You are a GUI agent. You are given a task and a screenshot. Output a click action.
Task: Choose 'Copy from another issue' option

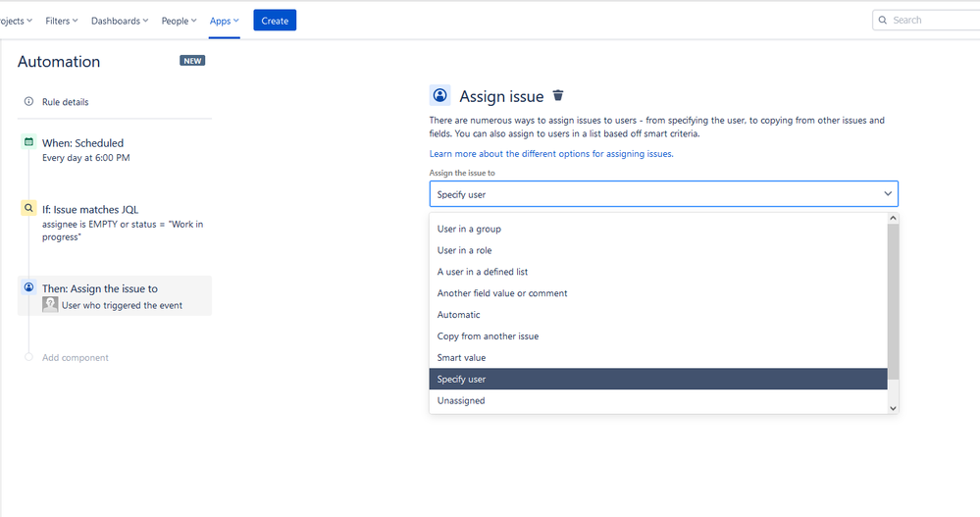[x=658, y=336]
